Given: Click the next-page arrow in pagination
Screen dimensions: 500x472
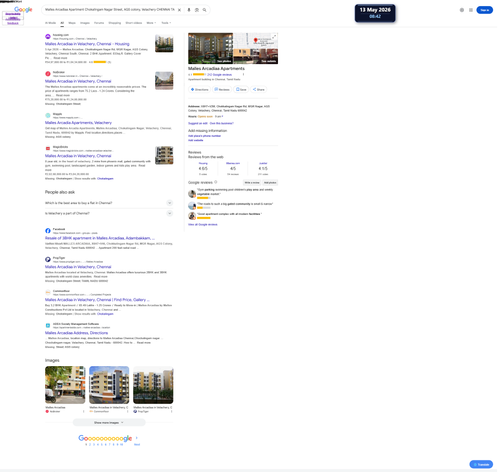Looking at the screenshot, I should pos(137,438).
